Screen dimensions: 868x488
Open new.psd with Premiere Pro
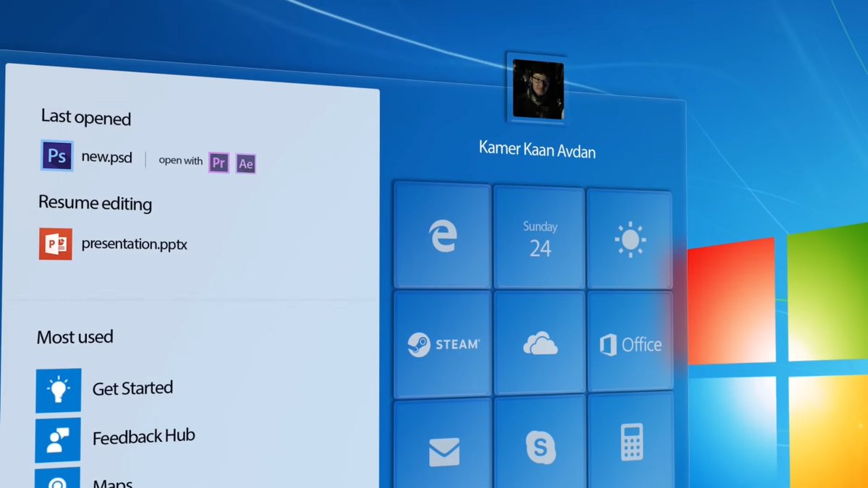pyautogui.click(x=218, y=163)
